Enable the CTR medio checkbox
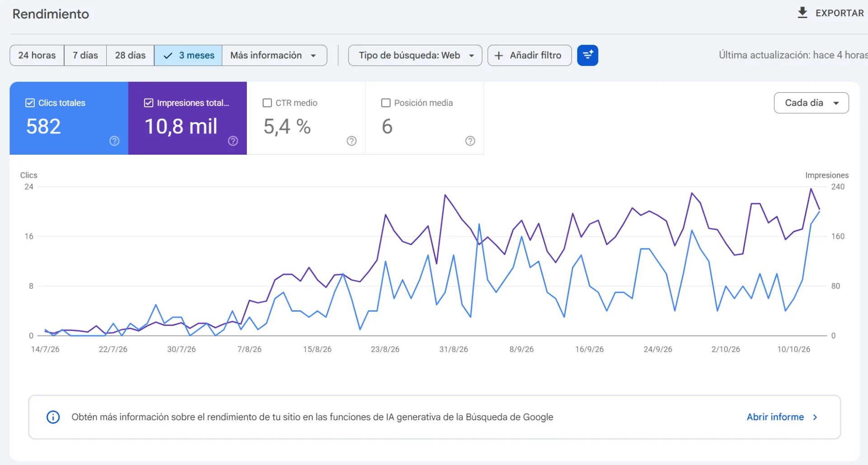868x465 pixels. [x=267, y=103]
